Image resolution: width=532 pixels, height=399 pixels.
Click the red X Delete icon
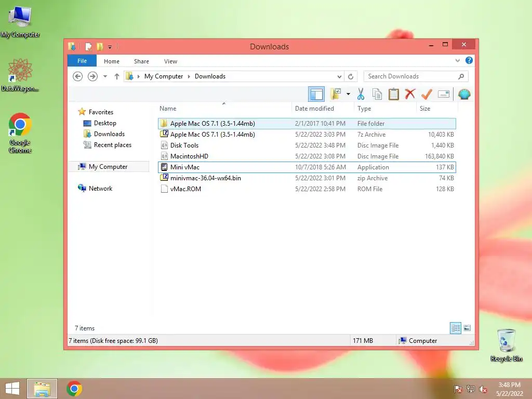tap(410, 94)
